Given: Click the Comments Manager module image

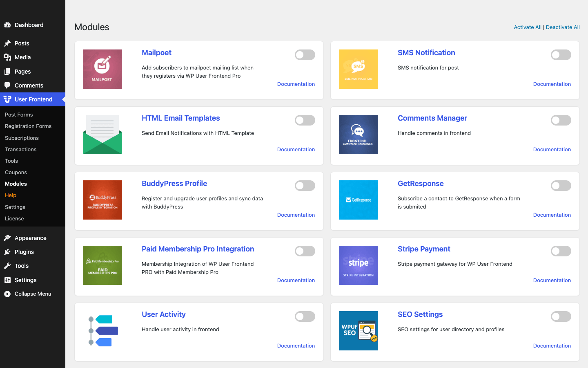Looking at the screenshot, I should (x=359, y=135).
